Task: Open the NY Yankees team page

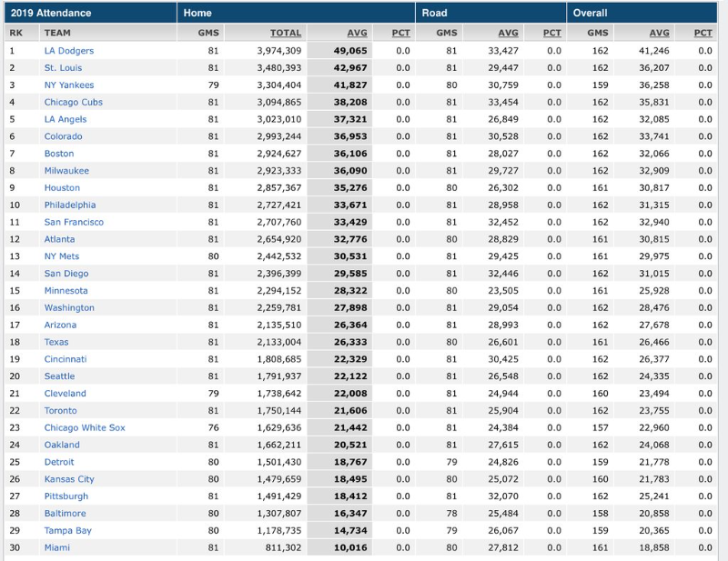Action: [68, 85]
